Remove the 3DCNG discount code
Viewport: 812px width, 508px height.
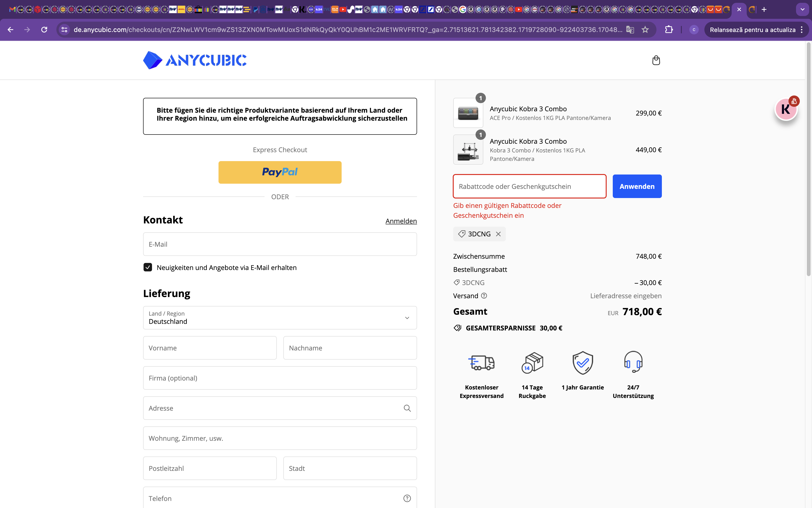[498, 234]
